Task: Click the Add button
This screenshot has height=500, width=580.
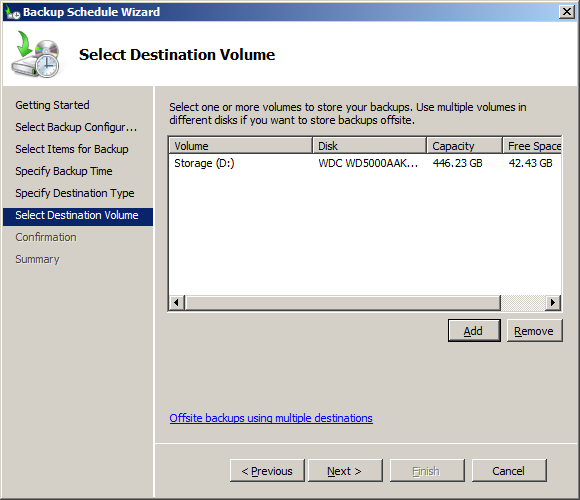Action: click(x=474, y=331)
